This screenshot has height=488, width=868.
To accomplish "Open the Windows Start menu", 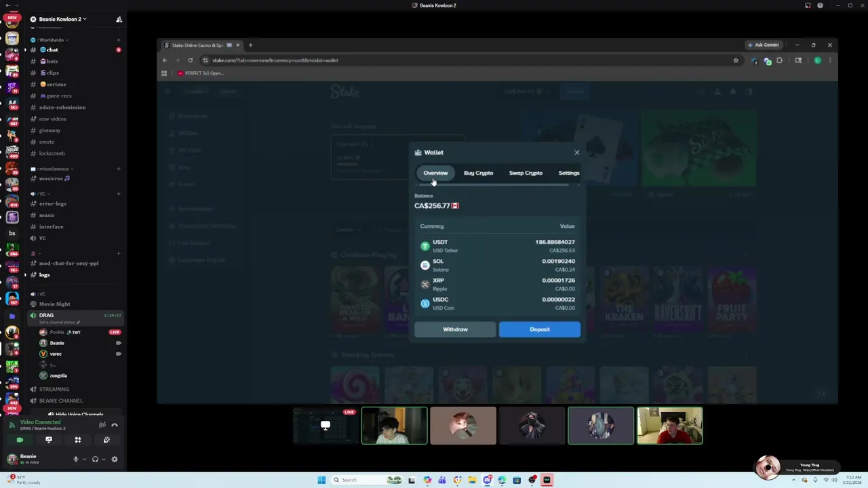I will [321, 480].
